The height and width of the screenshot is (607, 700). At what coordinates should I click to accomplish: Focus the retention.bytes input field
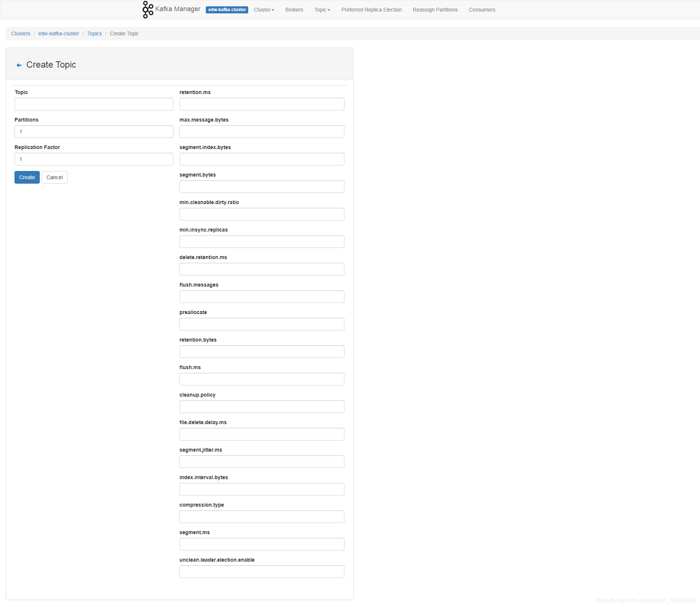coord(262,352)
